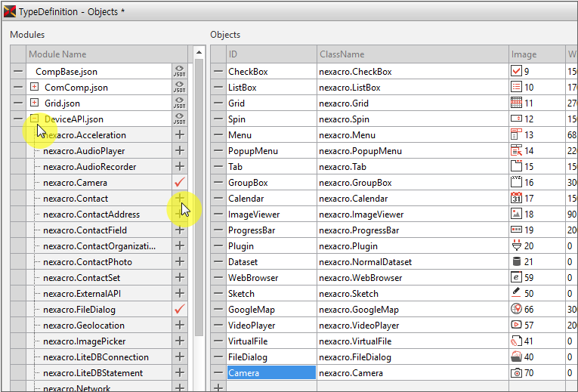This screenshot has height=392, width=578.
Task: Collapse the DeviceAPI.json module
Action: pyautogui.click(x=34, y=119)
